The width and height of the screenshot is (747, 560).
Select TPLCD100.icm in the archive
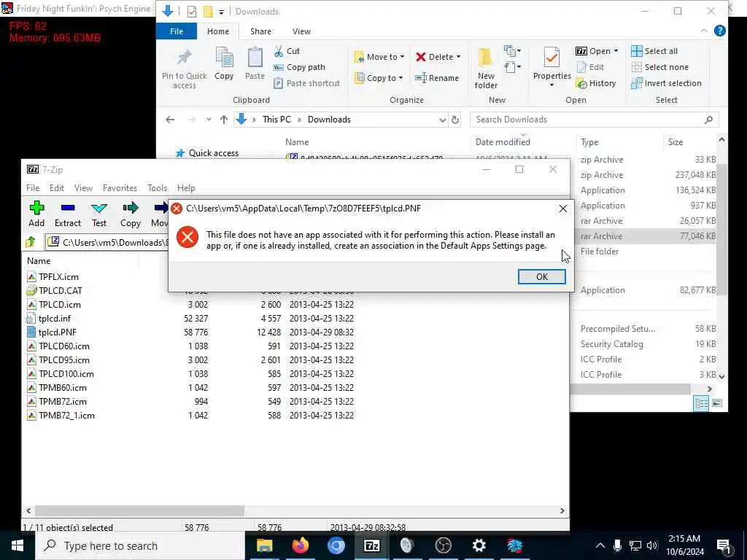[x=66, y=374]
